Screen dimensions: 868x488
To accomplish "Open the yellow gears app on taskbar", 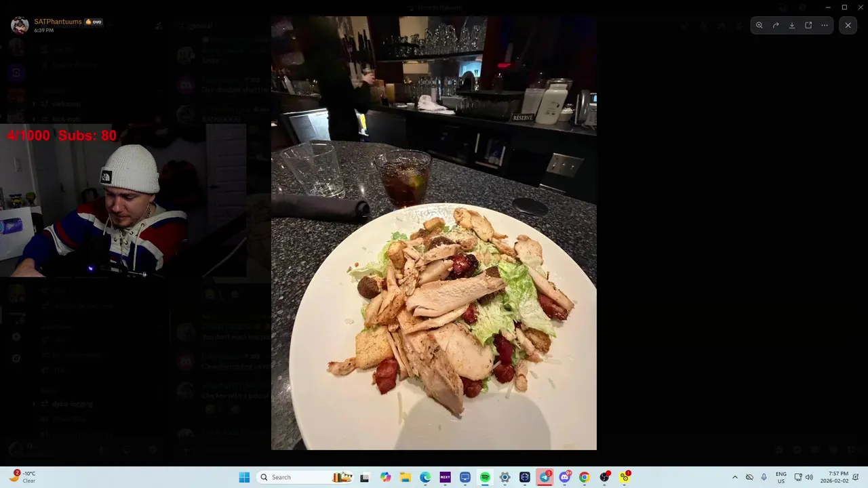I will coord(625,477).
